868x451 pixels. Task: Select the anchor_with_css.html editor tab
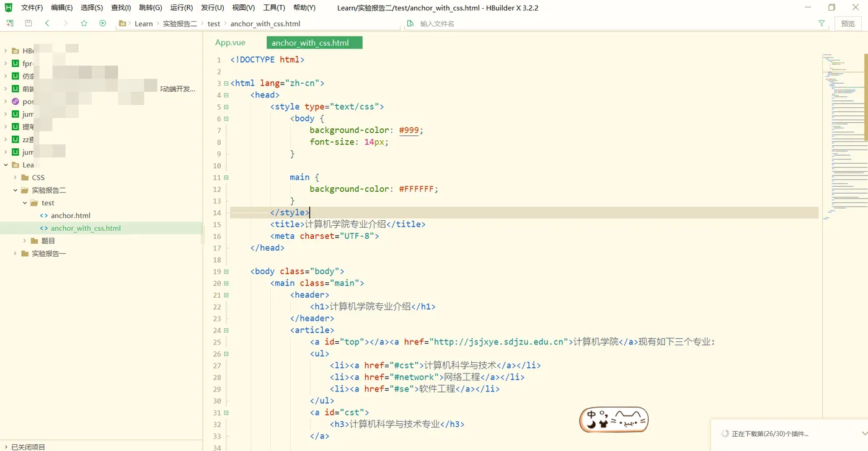pyautogui.click(x=314, y=43)
